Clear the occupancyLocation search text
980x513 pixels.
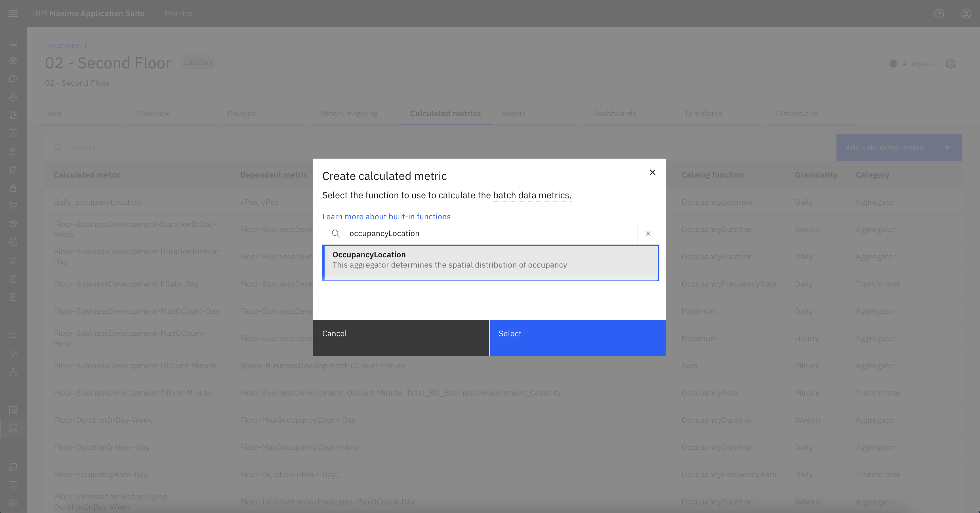tap(648, 233)
